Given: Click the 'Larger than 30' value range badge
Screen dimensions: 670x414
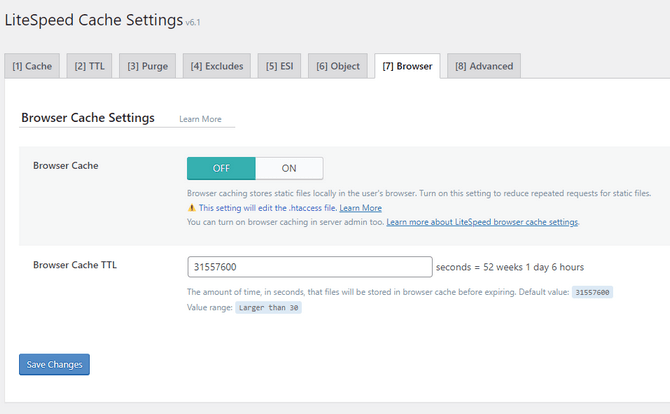Looking at the screenshot, I should (x=268, y=308).
